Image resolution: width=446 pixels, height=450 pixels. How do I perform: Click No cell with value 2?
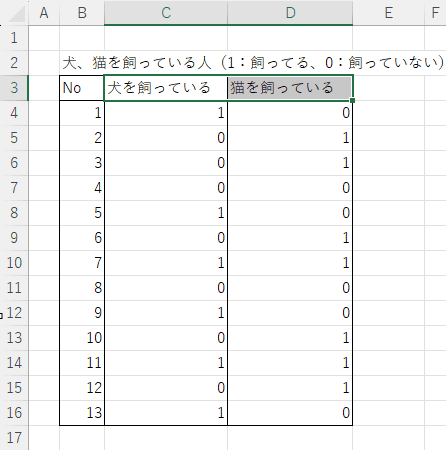coord(82,138)
